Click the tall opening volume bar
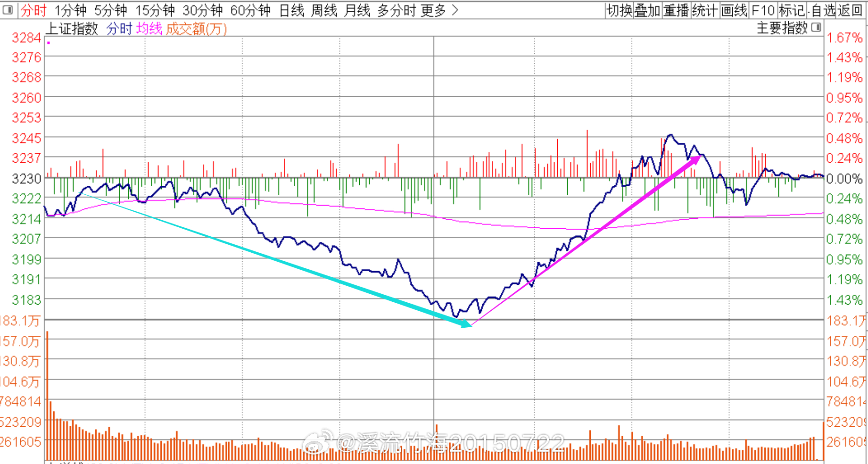868x464 pixels. coord(47,396)
